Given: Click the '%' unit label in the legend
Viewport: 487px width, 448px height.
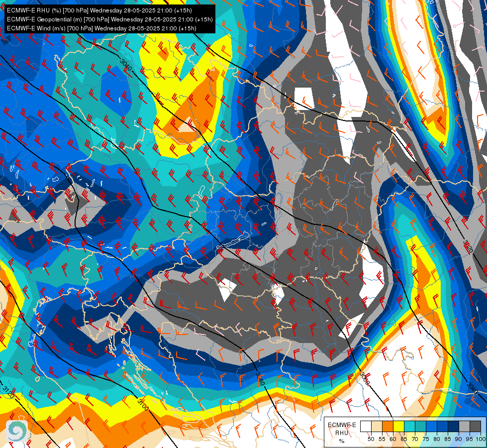Looking at the screenshot, I should (x=342, y=441).
